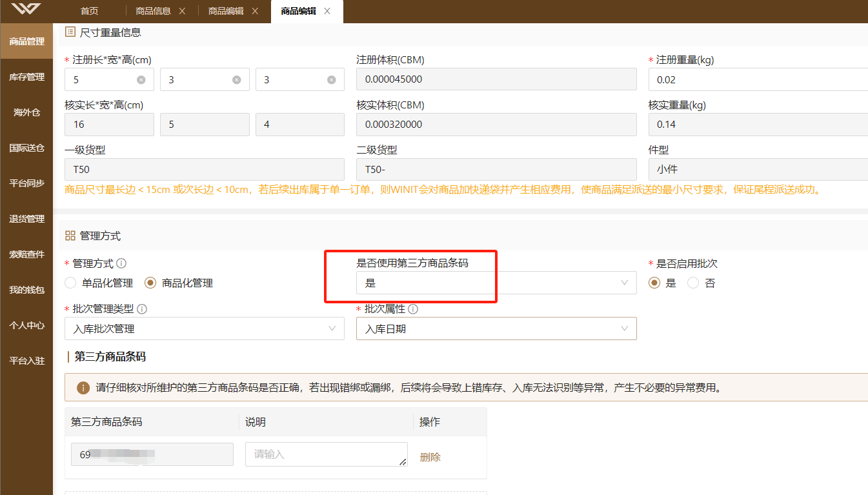Click the 批次属性 help info icon
Viewport: 868px width, 495px height.
[413, 309]
